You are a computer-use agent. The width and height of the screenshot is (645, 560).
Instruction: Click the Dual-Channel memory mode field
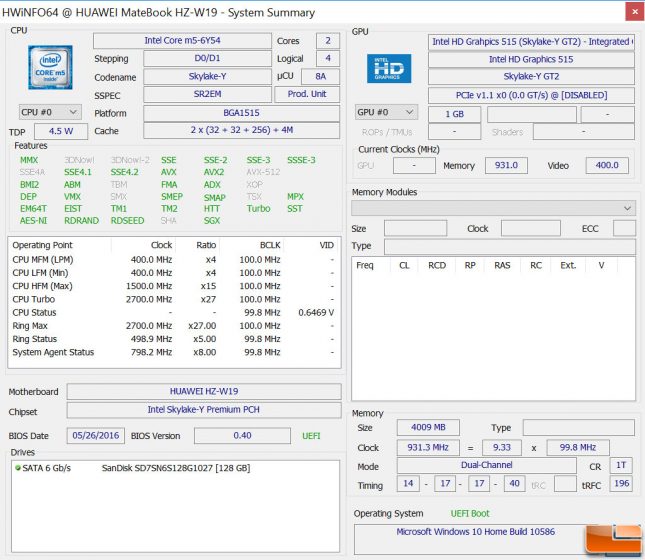487,465
